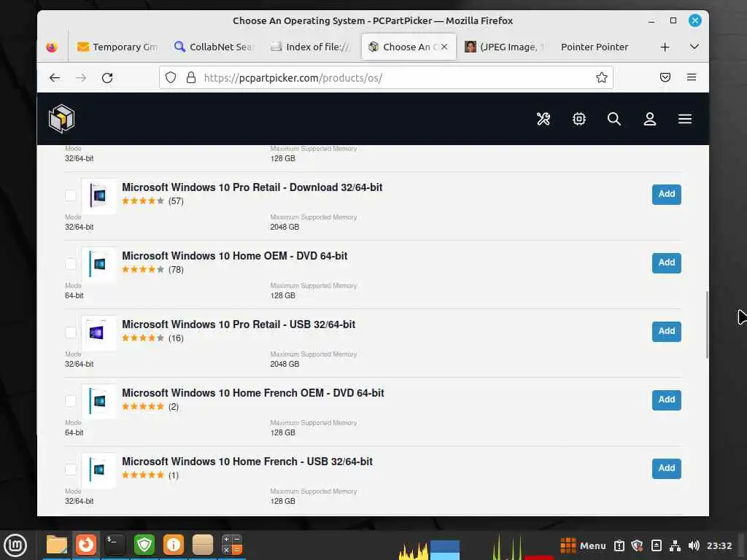Add Windows 10 Pro Retail USB to build
The height and width of the screenshot is (560, 747).
(x=666, y=331)
